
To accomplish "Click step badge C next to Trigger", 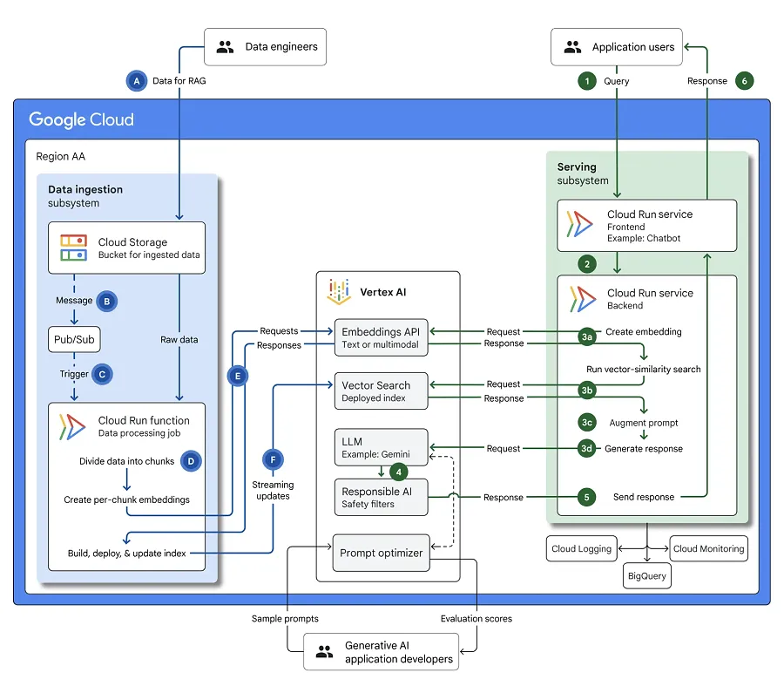I will (102, 374).
